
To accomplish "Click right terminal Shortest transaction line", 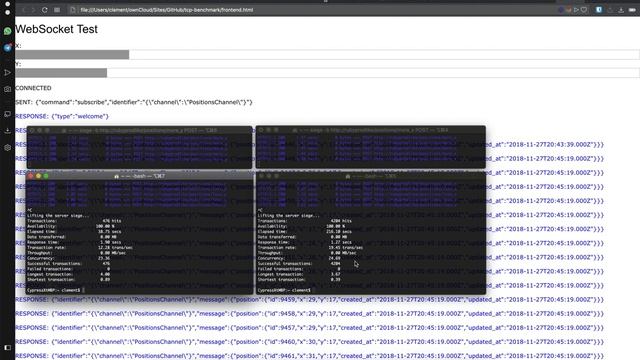I will 299,280.
